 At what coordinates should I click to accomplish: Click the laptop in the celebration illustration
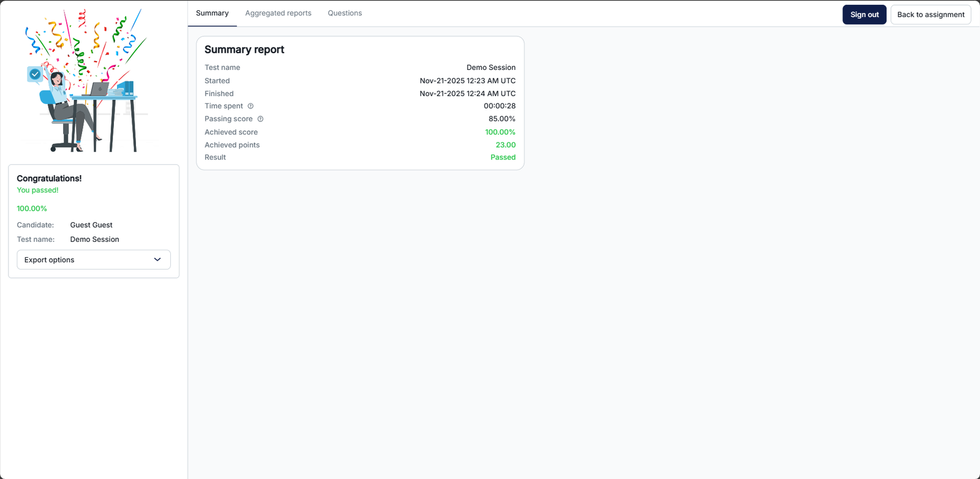click(99, 89)
